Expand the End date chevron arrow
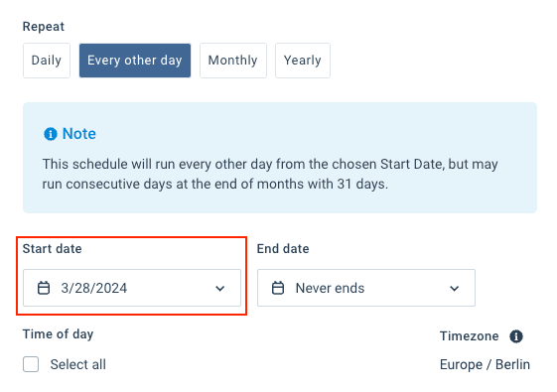Viewport: 557px width, 392px height. [x=455, y=289]
